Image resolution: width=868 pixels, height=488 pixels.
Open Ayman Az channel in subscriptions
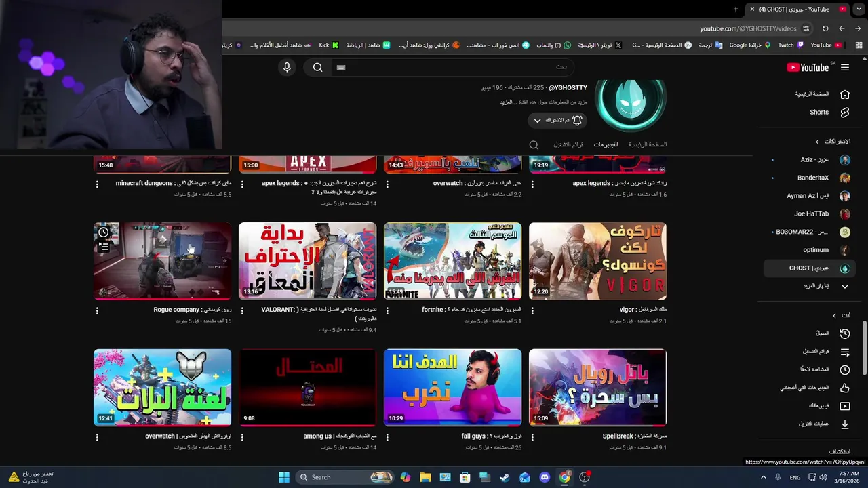coord(807,196)
